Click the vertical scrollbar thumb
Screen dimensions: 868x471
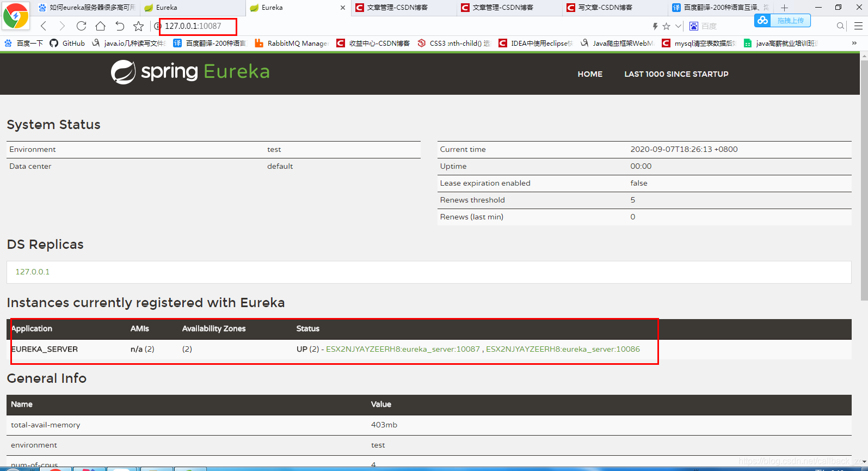[x=864, y=180]
